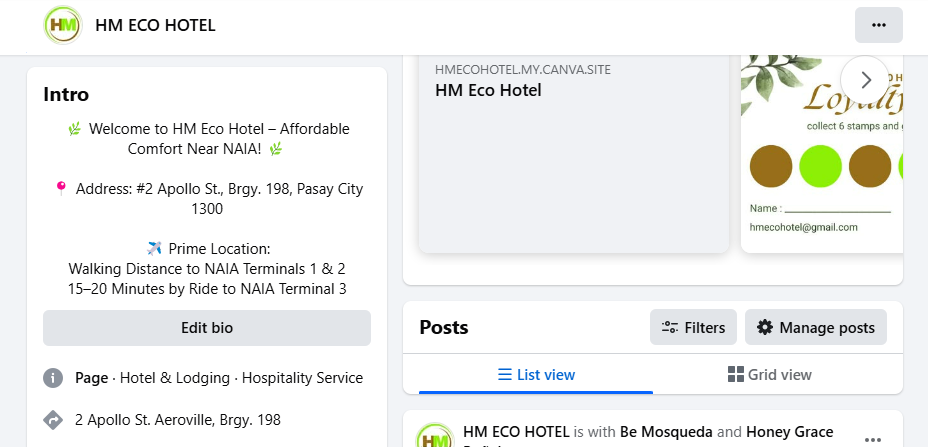This screenshot has width=928, height=447.
Task: Click HM ECO HOTEL post author name
Action: [515, 432]
